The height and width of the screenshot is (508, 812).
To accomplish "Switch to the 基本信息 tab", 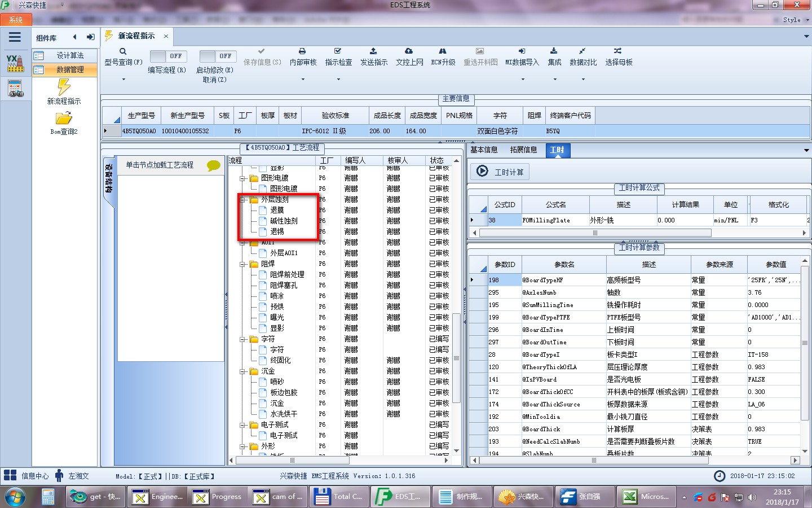I will 484,150.
